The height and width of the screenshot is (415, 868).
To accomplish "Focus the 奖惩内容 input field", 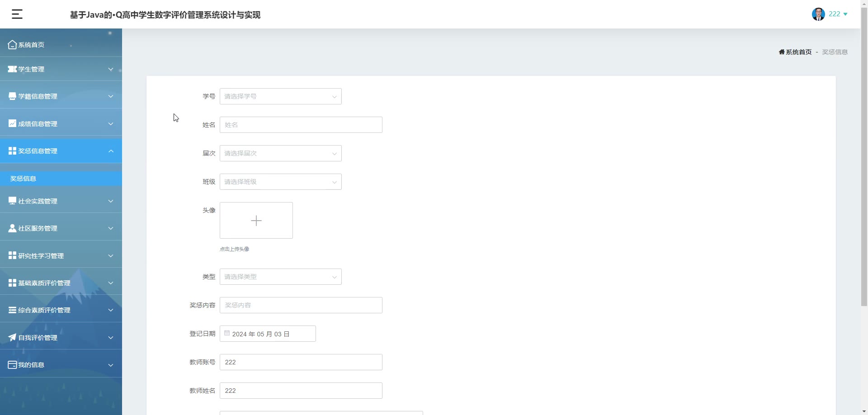I will pyautogui.click(x=301, y=305).
